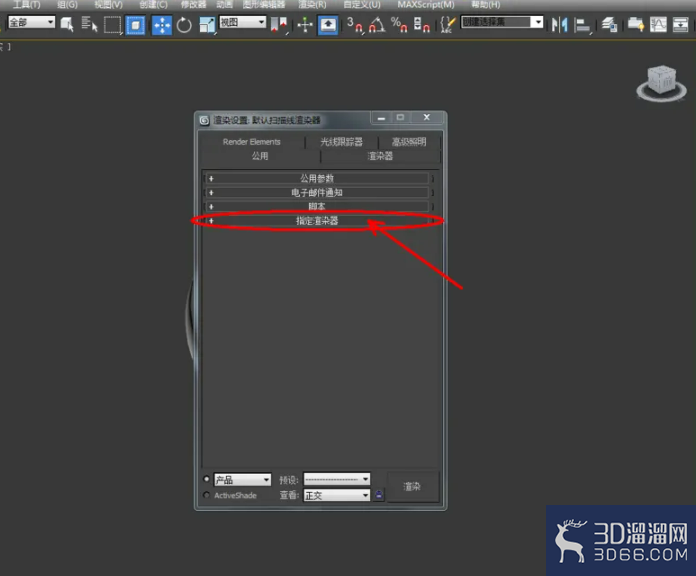Maximize the render settings dialog

point(400,118)
